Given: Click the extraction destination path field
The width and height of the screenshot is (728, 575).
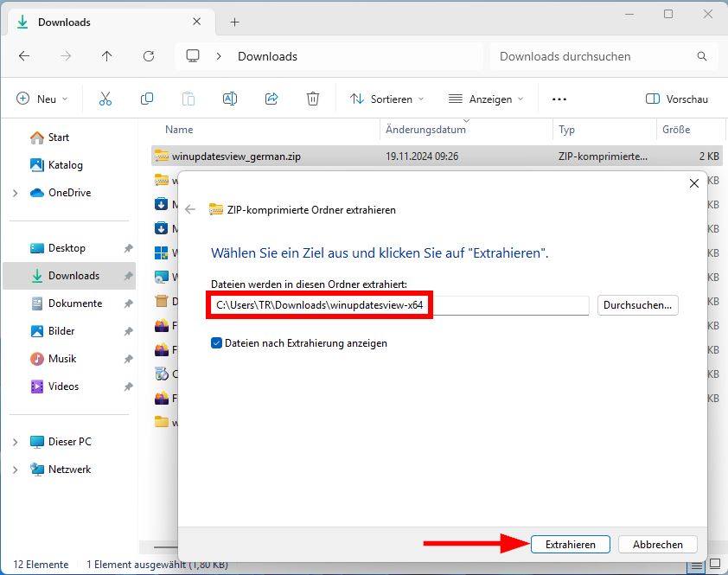Looking at the screenshot, I should pos(398,305).
